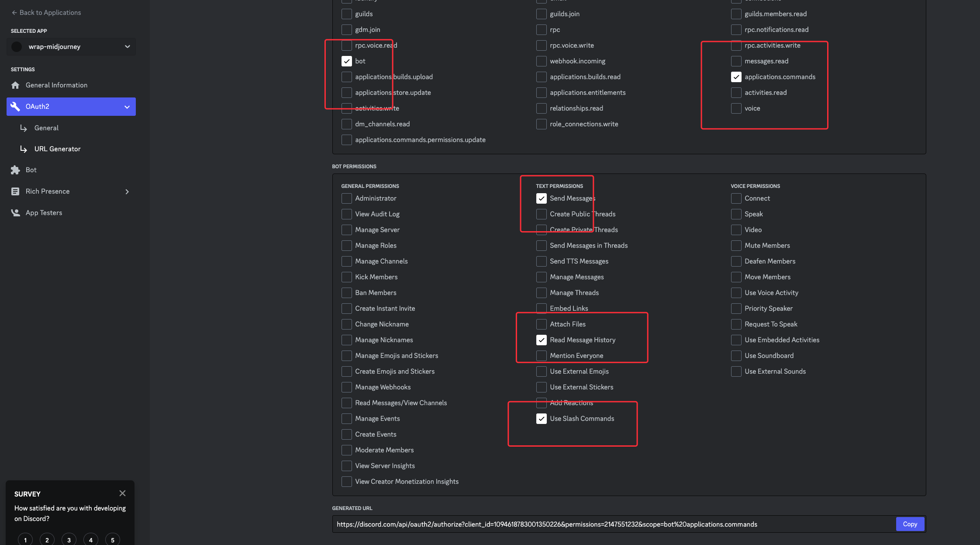Enable the Administrator permission checkbox
This screenshot has width=980, height=545.
pos(347,198)
